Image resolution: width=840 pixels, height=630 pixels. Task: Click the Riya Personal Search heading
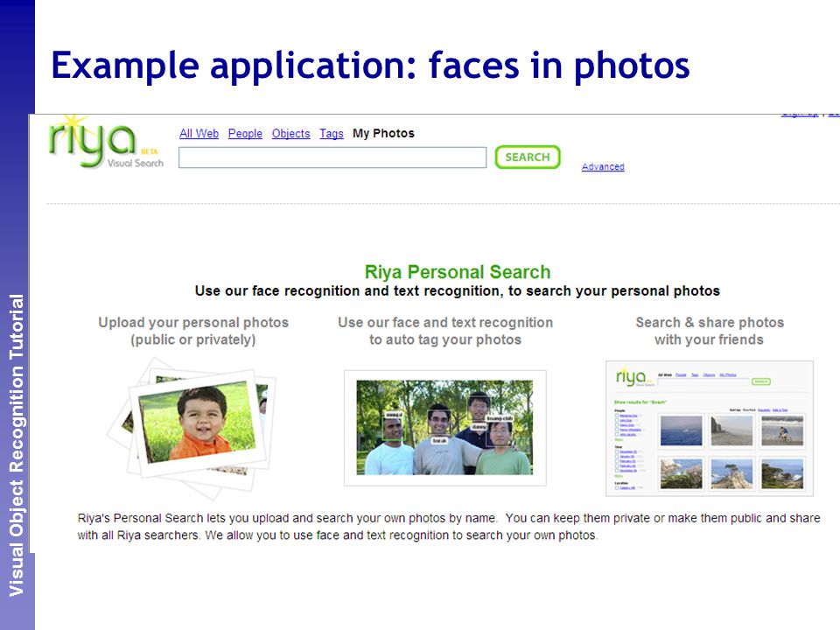pos(458,272)
